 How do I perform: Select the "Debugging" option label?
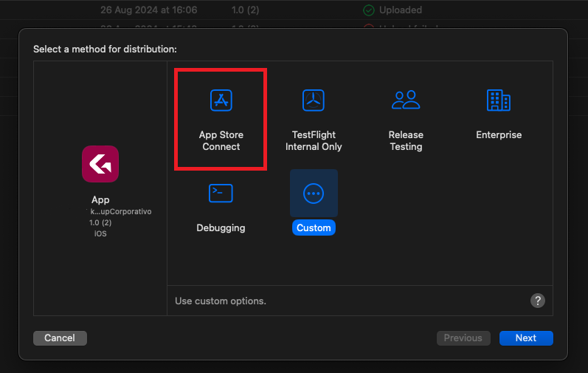pos(221,227)
